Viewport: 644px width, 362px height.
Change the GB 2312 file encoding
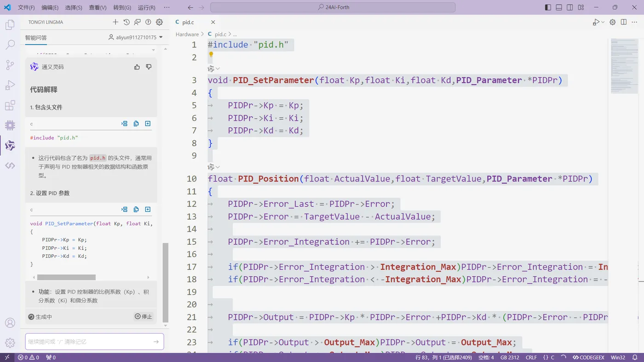point(510,357)
